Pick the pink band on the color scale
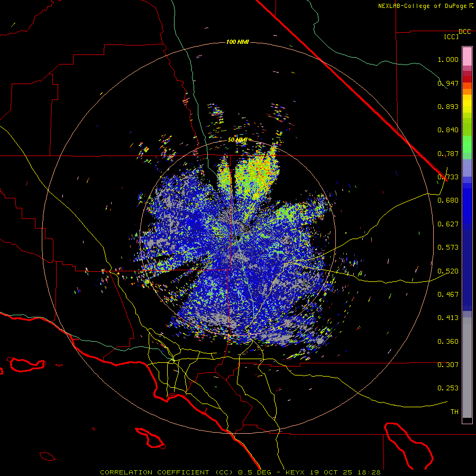This screenshot has height=476, width=476. click(467, 57)
